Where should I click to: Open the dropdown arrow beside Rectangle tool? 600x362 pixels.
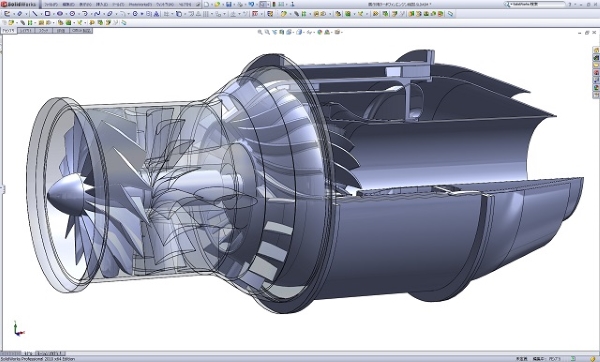53,14
